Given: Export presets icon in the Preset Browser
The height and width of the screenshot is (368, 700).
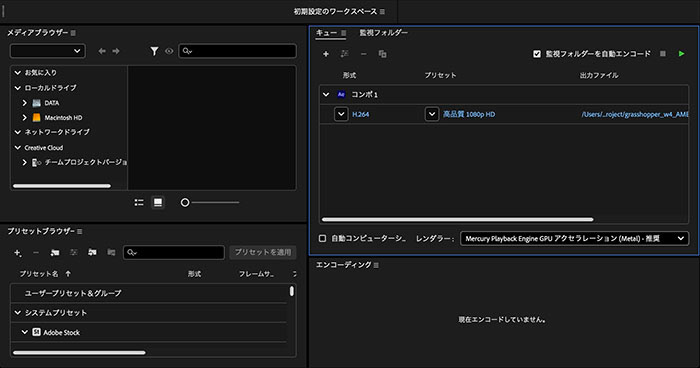Looking at the screenshot, I should coord(111,252).
